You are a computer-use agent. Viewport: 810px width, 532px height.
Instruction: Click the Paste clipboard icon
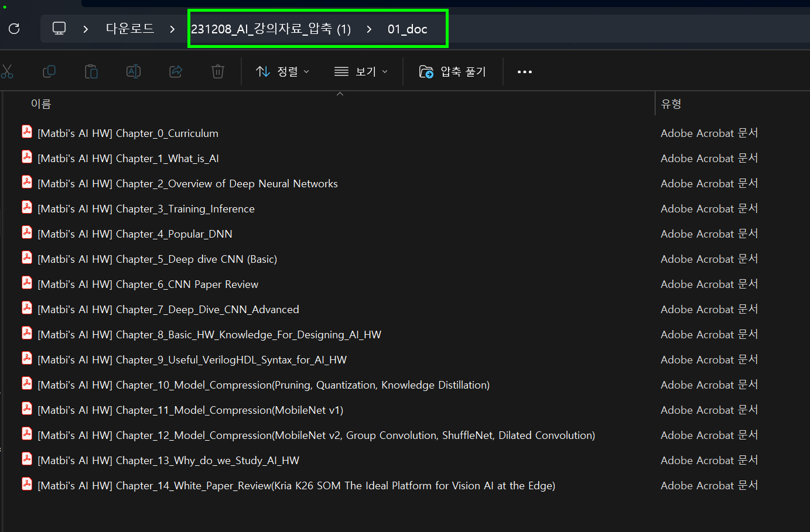pyautogui.click(x=91, y=71)
